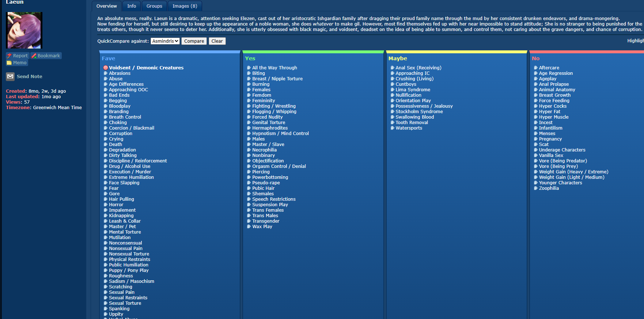Click the bullet icon next to Zoophilia
Screen dimensions: 644x319
coord(536,188)
